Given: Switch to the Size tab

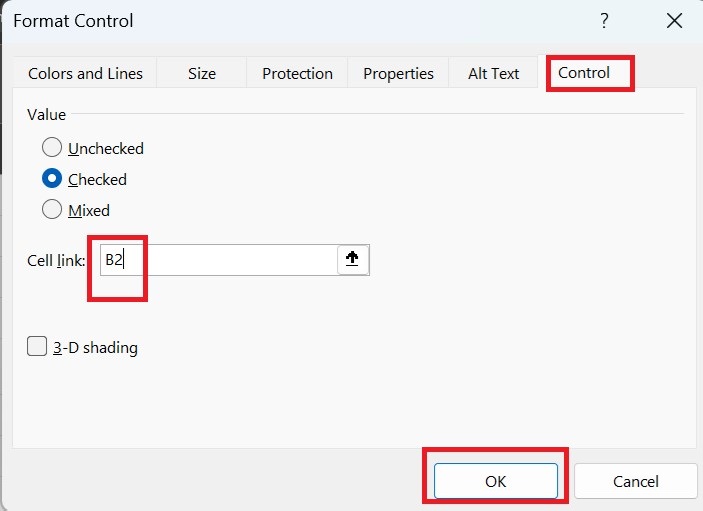Looking at the screenshot, I should 202,73.
